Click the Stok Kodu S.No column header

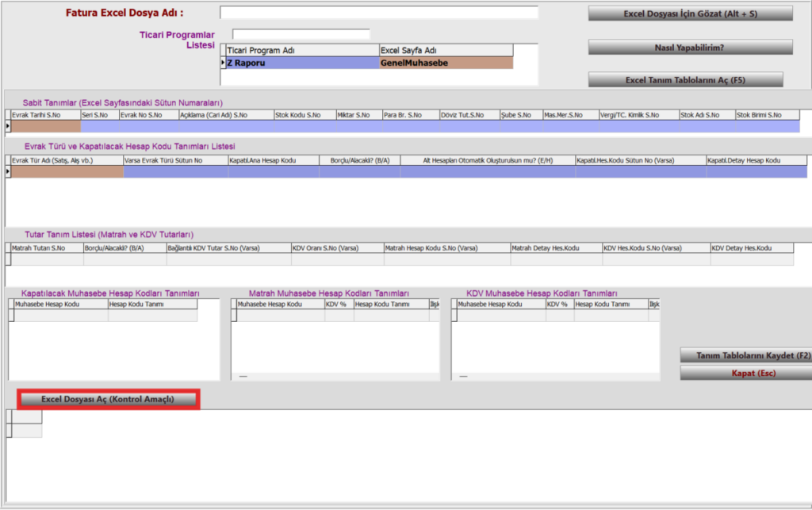(305, 115)
